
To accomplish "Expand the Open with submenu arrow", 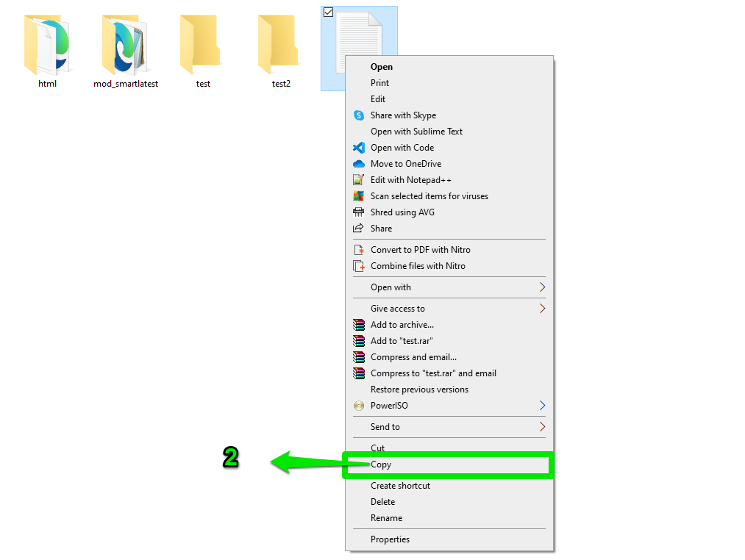I will tap(542, 287).
